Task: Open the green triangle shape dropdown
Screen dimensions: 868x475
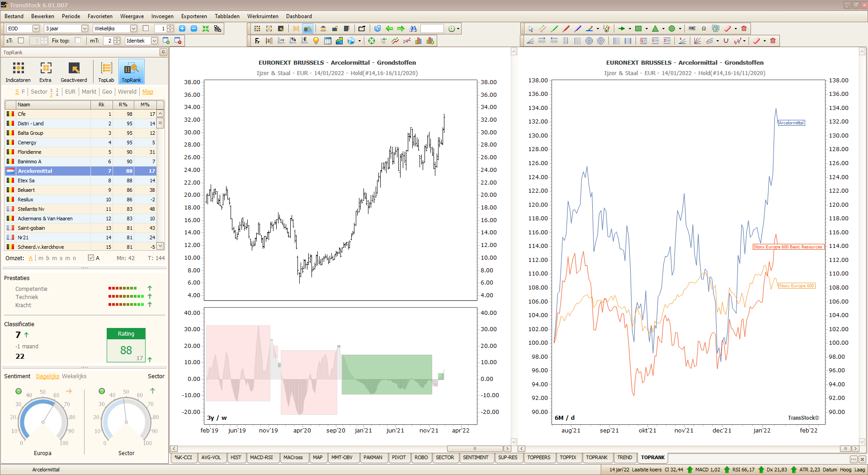Action: click(663, 28)
